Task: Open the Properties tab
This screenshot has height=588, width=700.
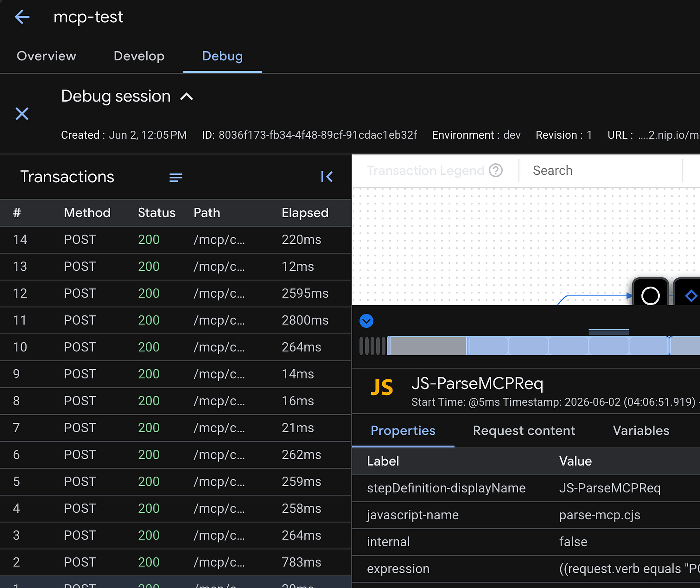Action: [x=403, y=431]
